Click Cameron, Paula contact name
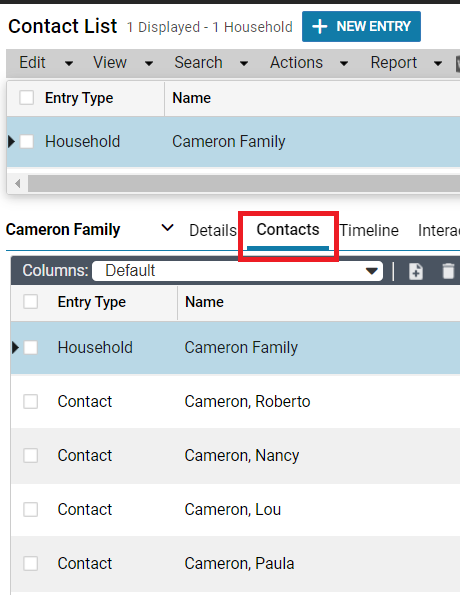Image resolution: width=460 pixels, height=595 pixels. click(239, 564)
